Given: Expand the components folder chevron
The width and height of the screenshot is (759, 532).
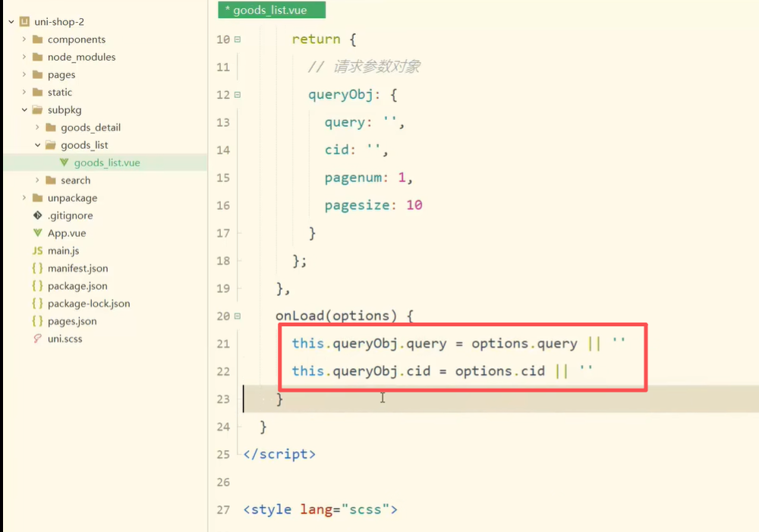Looking at the screenshot, I should (24, 39).
